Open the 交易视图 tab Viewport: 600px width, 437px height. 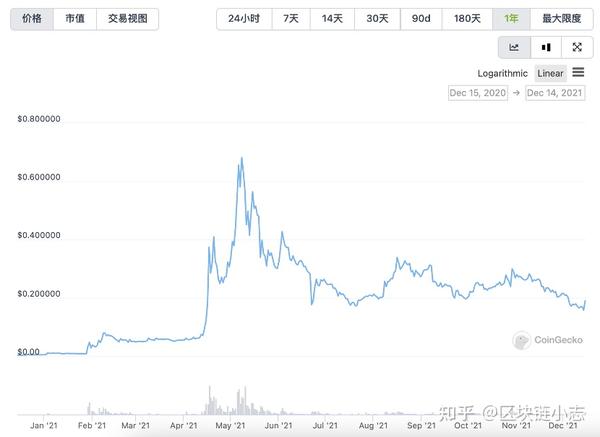coord(127,19)
